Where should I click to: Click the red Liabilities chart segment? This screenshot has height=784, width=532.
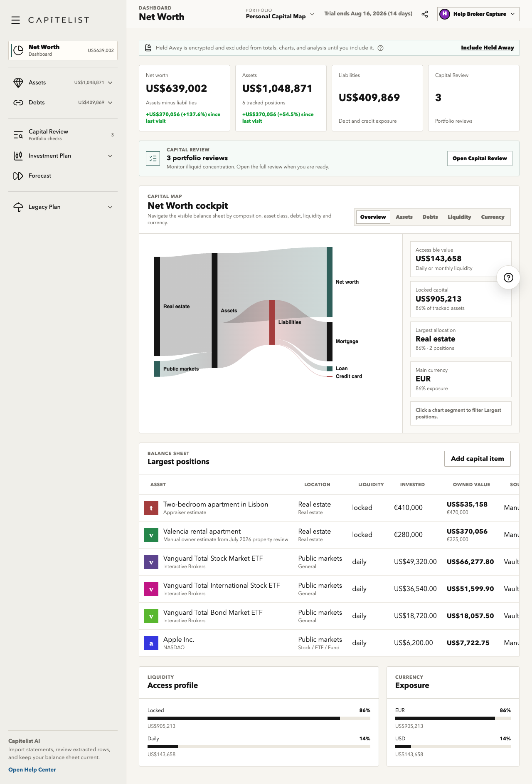[x=272, y=322]
